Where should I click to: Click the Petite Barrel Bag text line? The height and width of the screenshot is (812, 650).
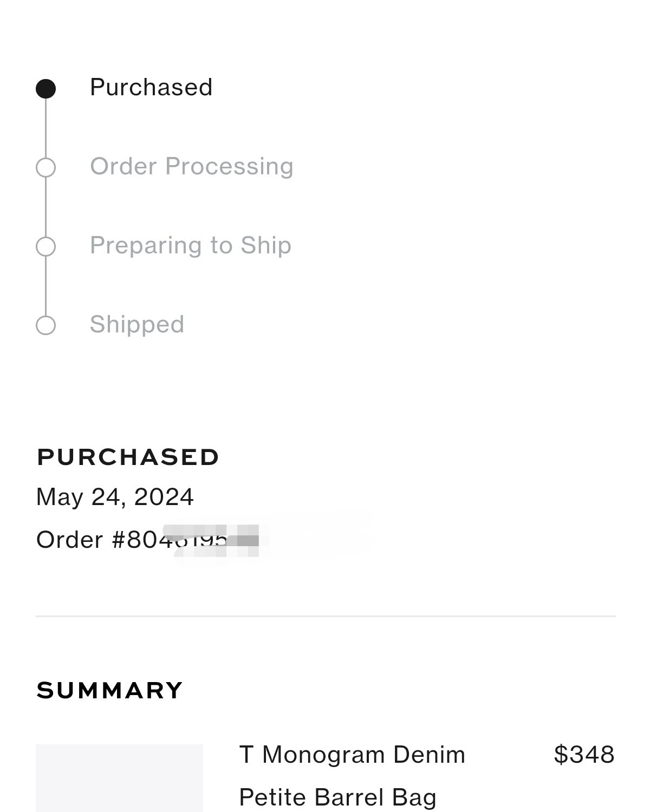337,797
